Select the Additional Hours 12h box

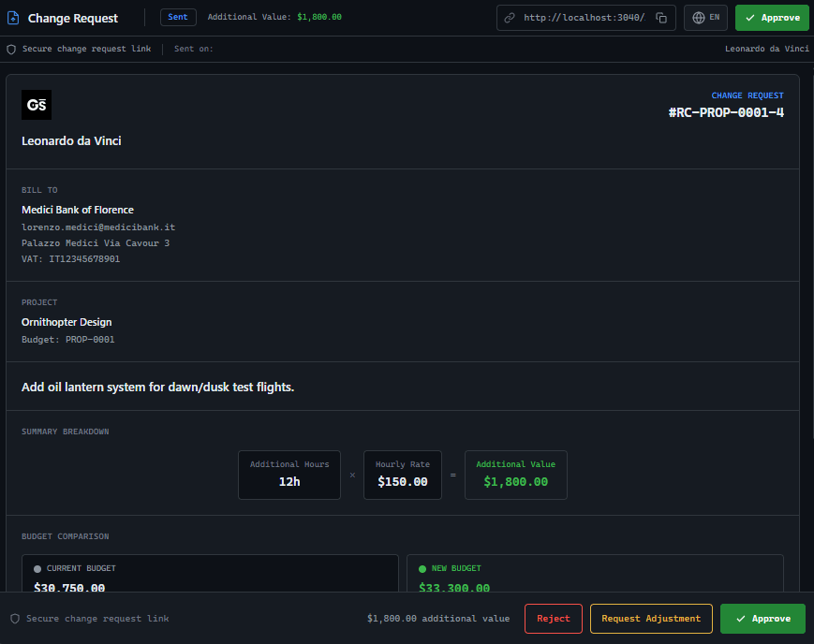(289, 475)
